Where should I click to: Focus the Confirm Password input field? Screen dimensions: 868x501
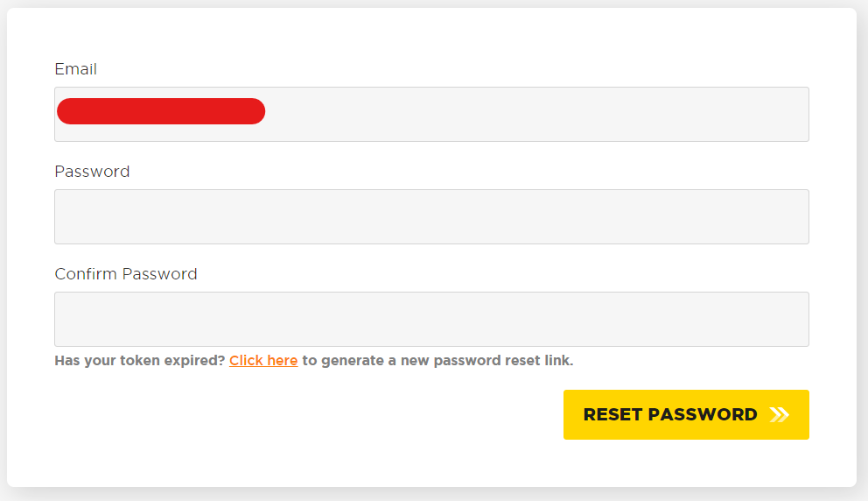[x=431, y=319]
